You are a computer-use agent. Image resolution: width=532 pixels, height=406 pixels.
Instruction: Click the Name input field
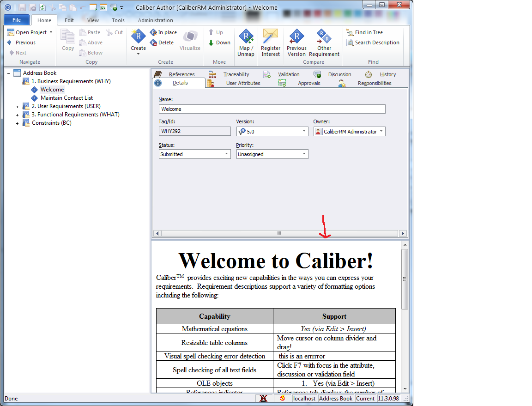coord(272,109)
